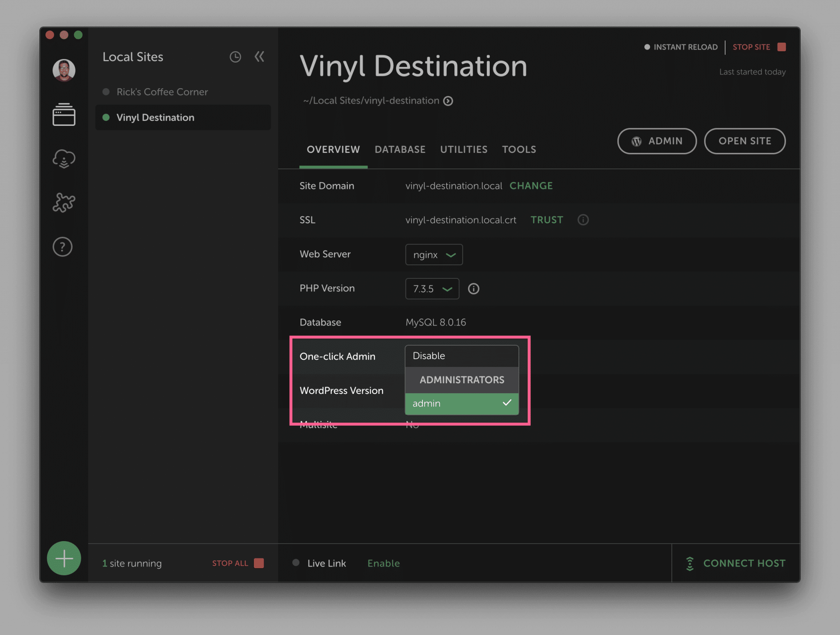Click the Open Site button

pos(744,141)
